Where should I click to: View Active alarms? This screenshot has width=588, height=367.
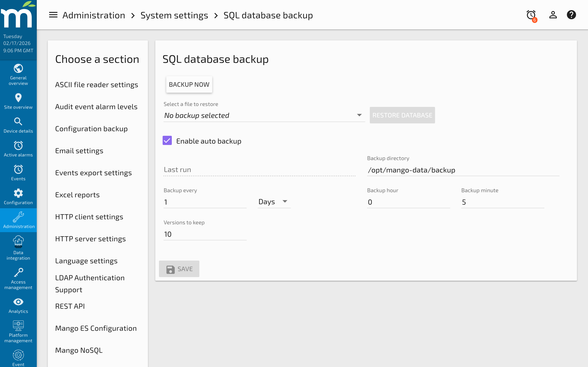(18, 149)
